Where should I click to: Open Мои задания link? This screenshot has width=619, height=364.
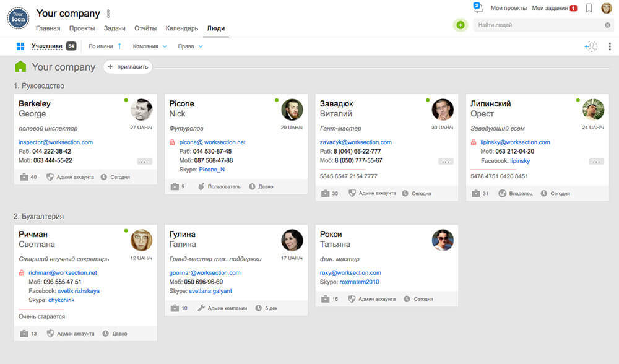[550, 8]
